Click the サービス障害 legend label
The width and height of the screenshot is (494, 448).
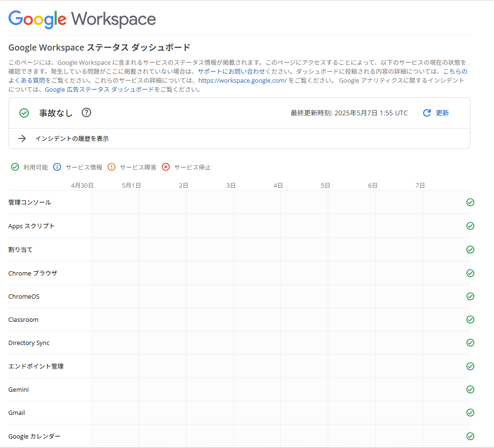point(138,167)
